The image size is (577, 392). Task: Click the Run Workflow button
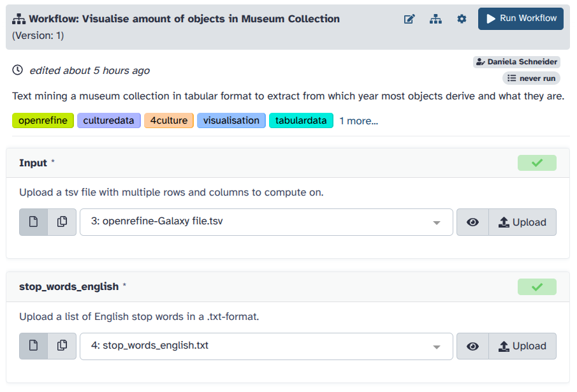[x=521, y=18]
